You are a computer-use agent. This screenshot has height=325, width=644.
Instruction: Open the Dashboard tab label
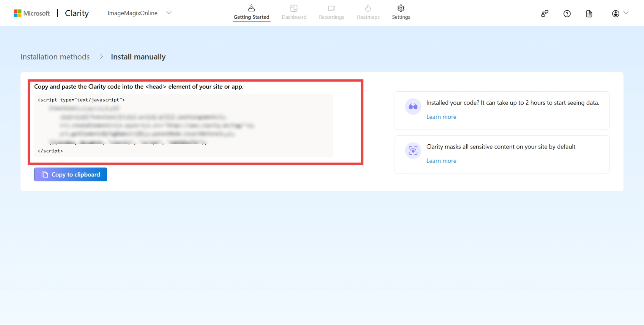294,17
